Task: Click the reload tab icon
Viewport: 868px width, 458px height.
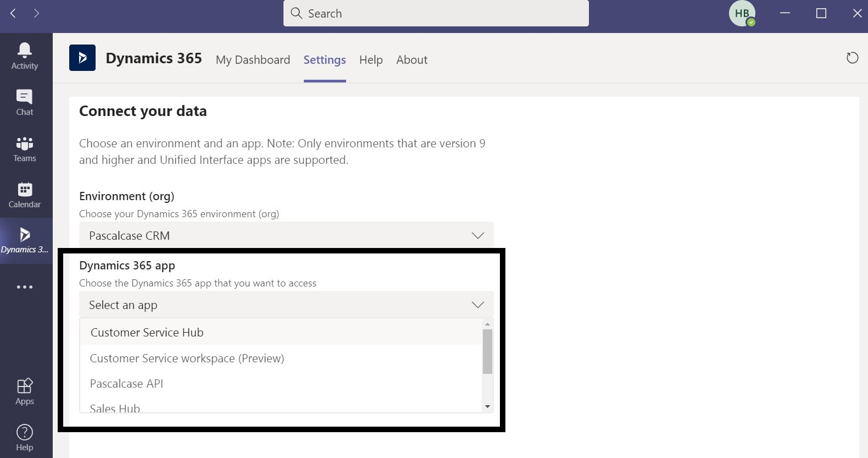Action: click(852, 58)
